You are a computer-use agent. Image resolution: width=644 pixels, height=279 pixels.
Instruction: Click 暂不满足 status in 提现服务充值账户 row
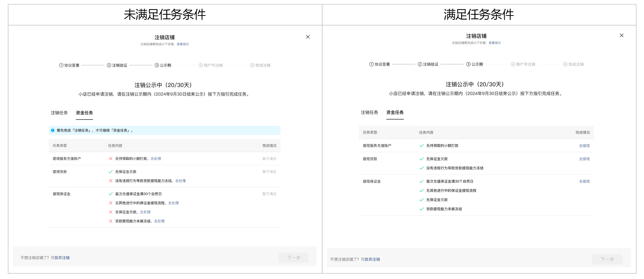pos(269,159)
